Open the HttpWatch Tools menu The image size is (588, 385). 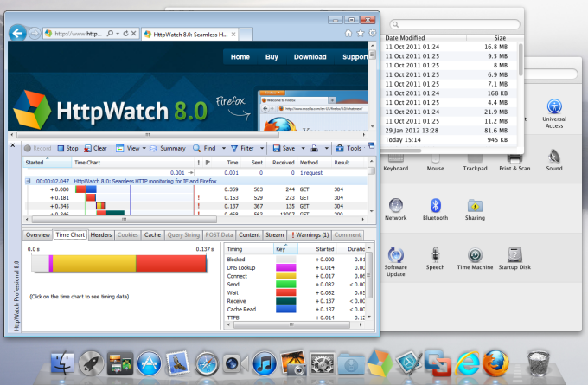pos(348,148)
